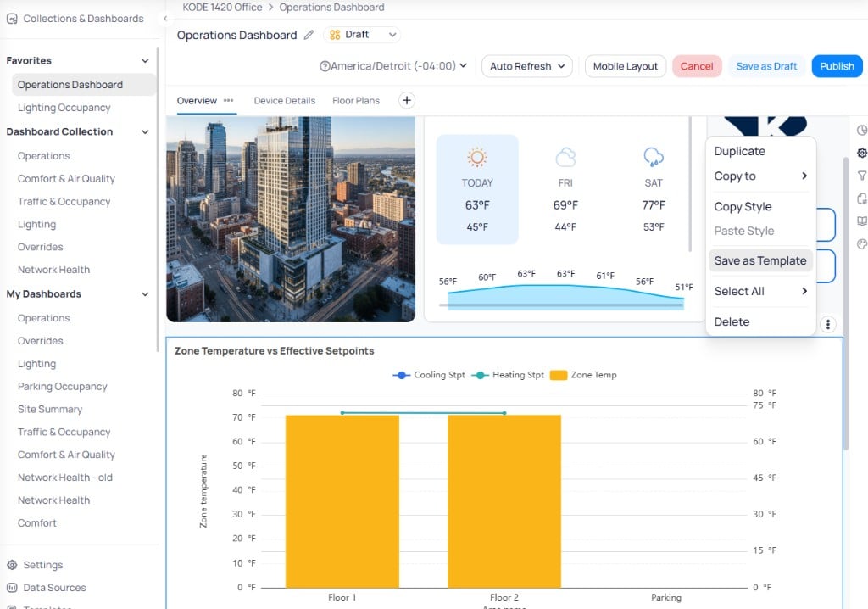Toggle Cooling Stpt series in legend
This screenshot has height=609, width=868.
pyautogui.click(x=429, y=375)
